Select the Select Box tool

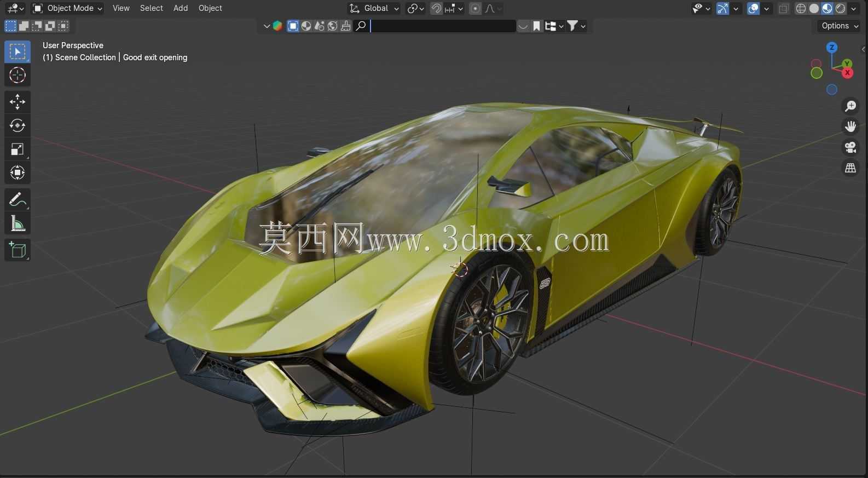[x=18, y=51]
